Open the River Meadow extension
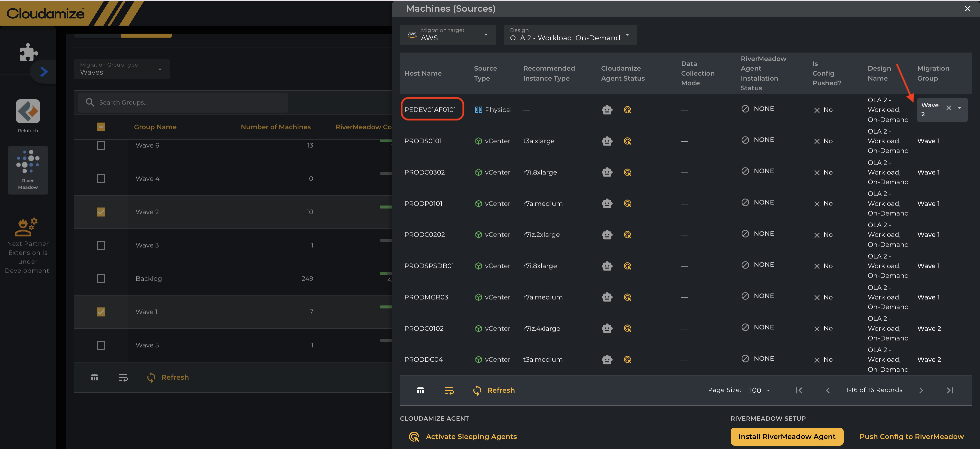This screenshot has height=449, width=980. tap(28, 170)
